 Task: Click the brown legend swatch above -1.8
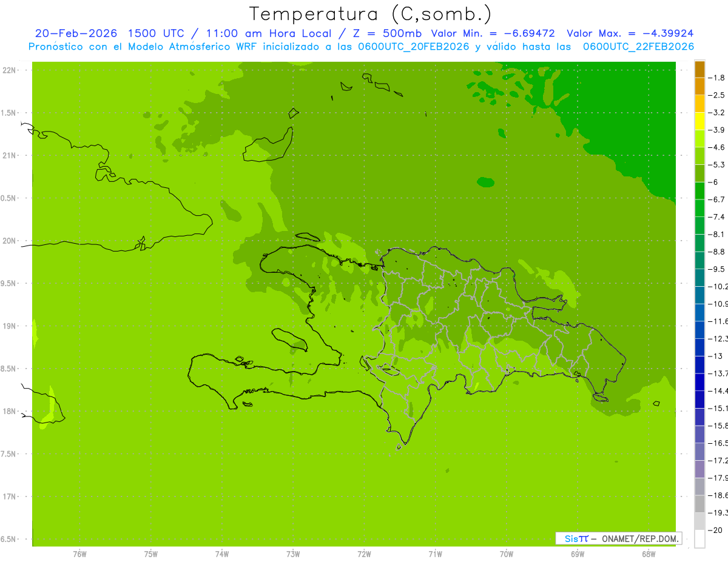699,69
